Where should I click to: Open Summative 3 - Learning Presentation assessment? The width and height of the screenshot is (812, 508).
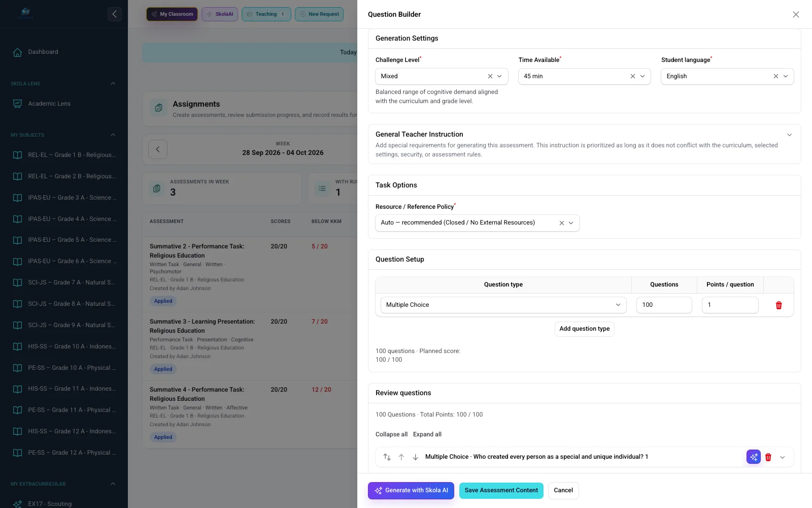point(202,326)
